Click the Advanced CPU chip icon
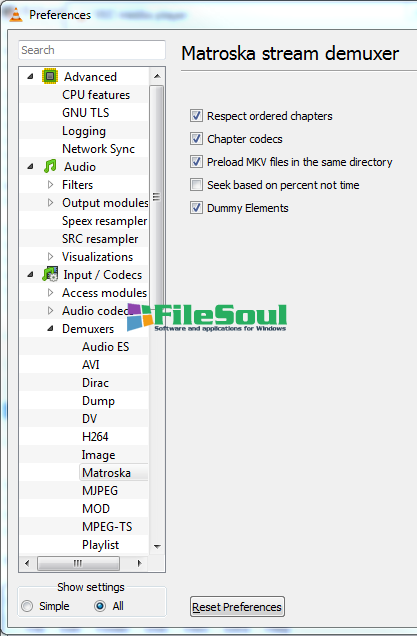 click(x=50, y=76)
